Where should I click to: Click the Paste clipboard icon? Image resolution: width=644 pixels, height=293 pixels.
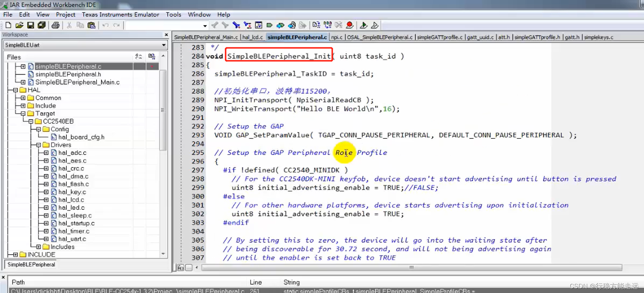pyautogui.click(x=92, y=25)
